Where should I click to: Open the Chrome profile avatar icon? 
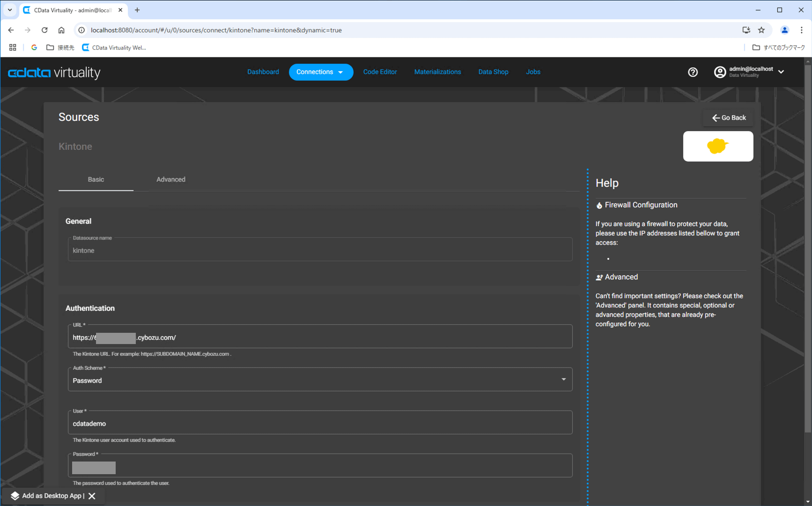(x=784, y=30)
